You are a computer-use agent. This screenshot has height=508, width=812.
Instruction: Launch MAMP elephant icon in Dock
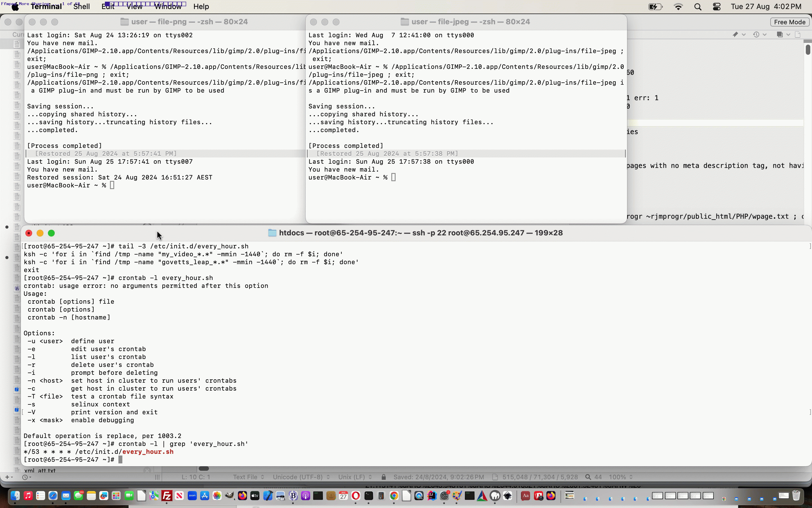(495, 496)
